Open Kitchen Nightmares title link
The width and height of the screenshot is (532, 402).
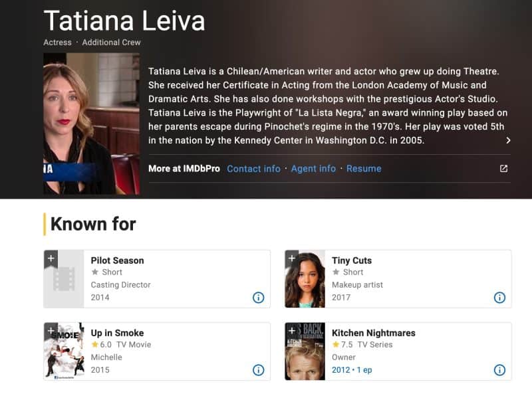(374, 333)
